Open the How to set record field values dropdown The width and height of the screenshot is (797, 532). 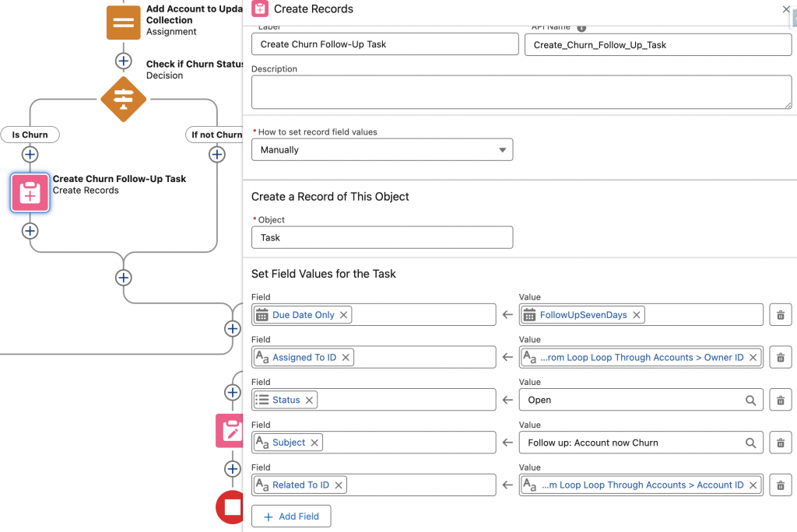pyautogui.click(x=381, y=149)
